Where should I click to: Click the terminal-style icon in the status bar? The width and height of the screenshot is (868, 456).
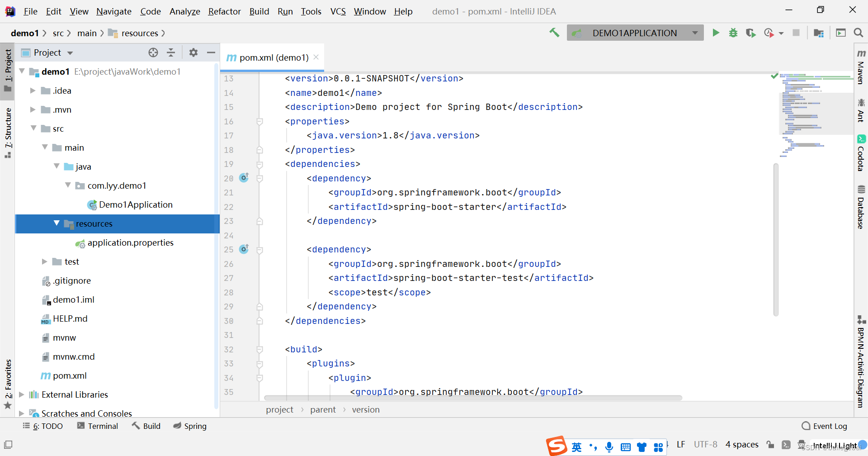(x=786, y=444)
